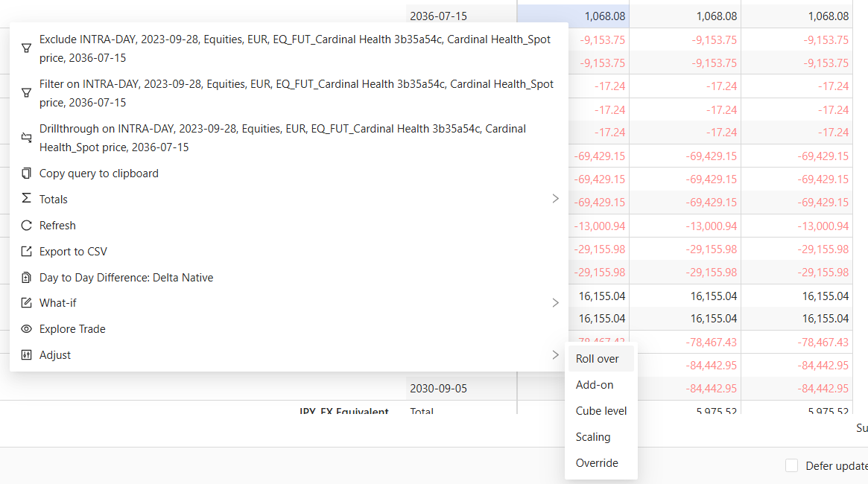The image size is (868, 484).
Task: Select Cube level adjustment option
Action: 601,411
